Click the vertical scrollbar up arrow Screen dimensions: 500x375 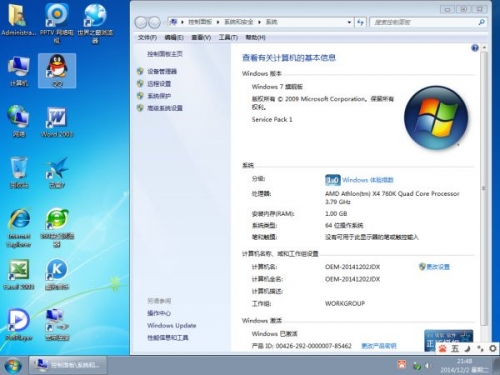(x=484, y=48)
